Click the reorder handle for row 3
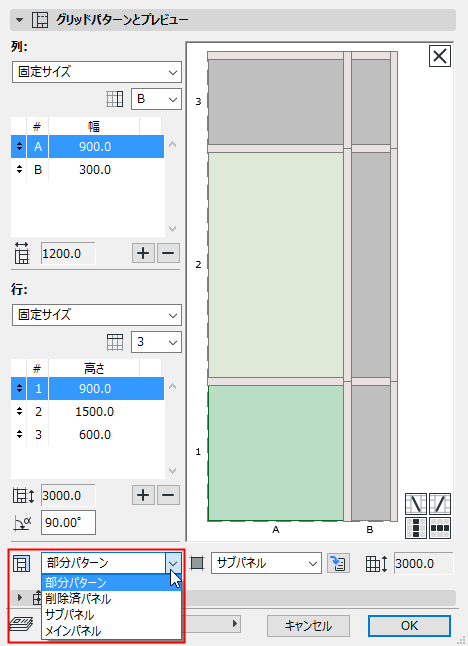This screenshot has width=468, height=646. coord(19,434)
